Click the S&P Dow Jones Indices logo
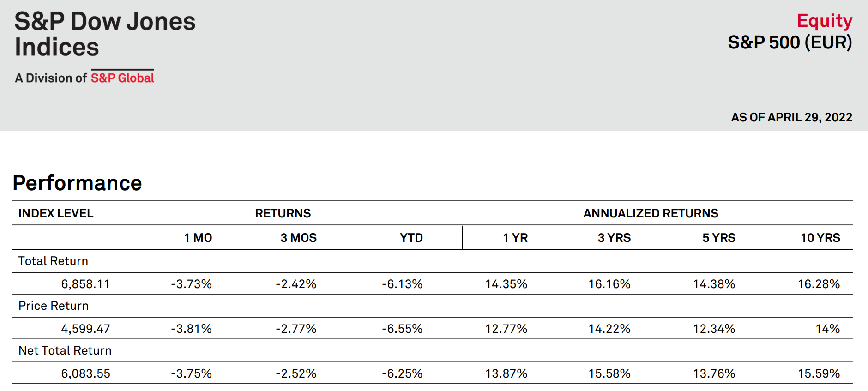 pos(105,34)
